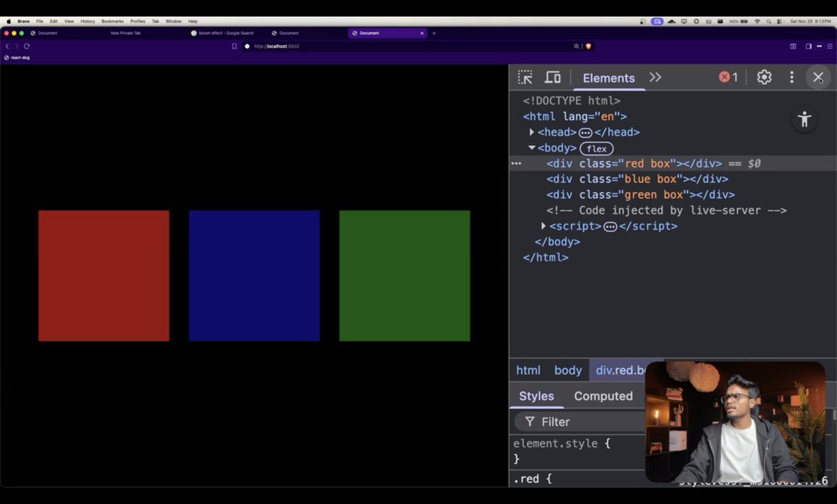Viewport: 837px width, 504px height.
Task: Click the Wi-Fi status icon
Action: 757,22
